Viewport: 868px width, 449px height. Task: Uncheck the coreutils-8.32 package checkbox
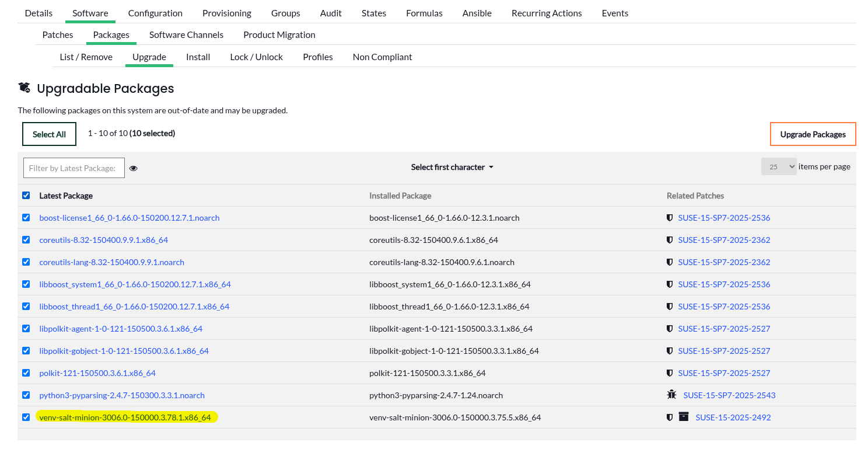pyautogui.click(x=26, y=239)
